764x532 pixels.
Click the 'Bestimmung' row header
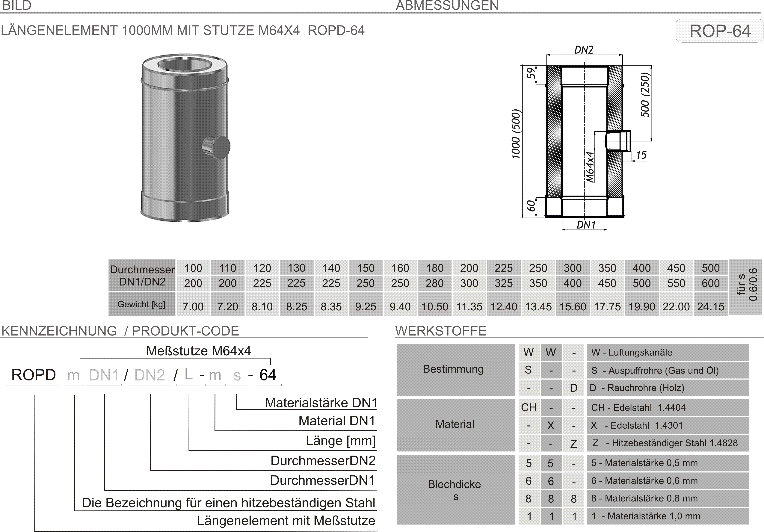coord(456,370)
